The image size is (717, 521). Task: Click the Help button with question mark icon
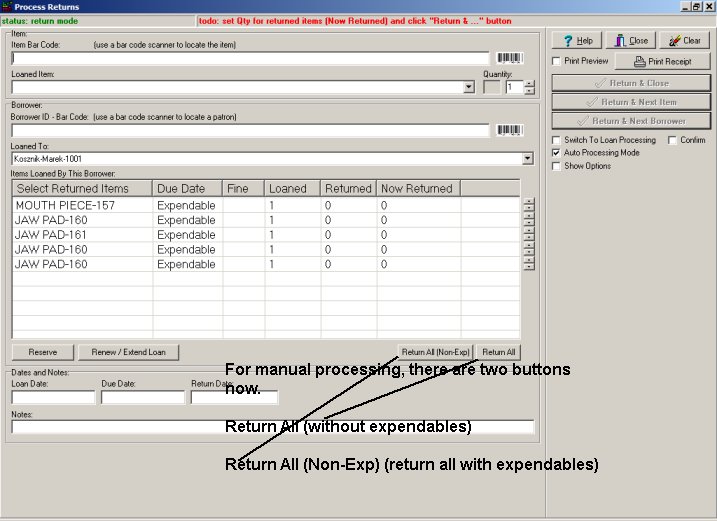pos(578,41)
